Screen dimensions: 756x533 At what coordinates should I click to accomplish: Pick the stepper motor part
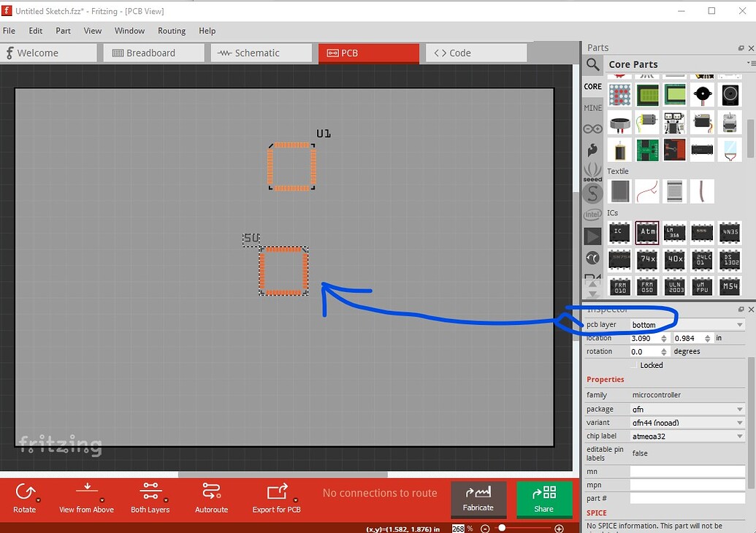click(730, 123)
